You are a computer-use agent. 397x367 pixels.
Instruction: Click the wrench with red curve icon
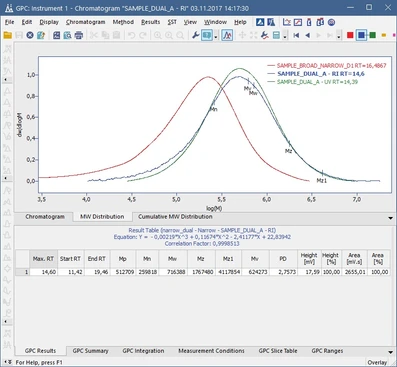[x=265, y=35]
